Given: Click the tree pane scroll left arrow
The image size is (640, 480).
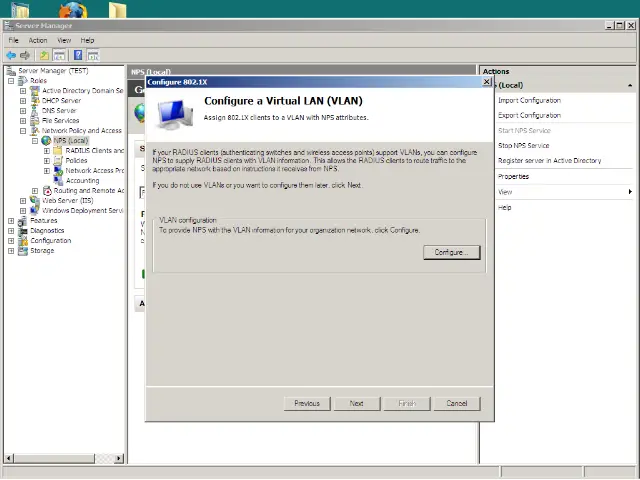Looking at the screenshot, I should 8,458.
